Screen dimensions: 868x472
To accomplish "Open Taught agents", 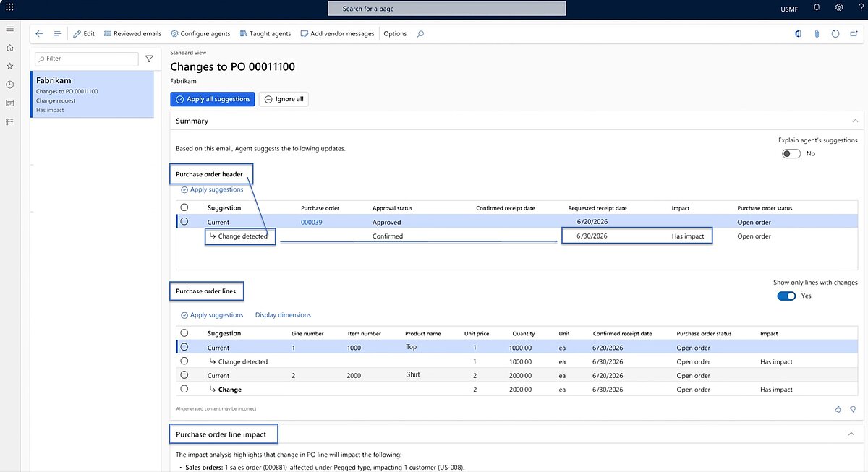I will click(265, 33).
